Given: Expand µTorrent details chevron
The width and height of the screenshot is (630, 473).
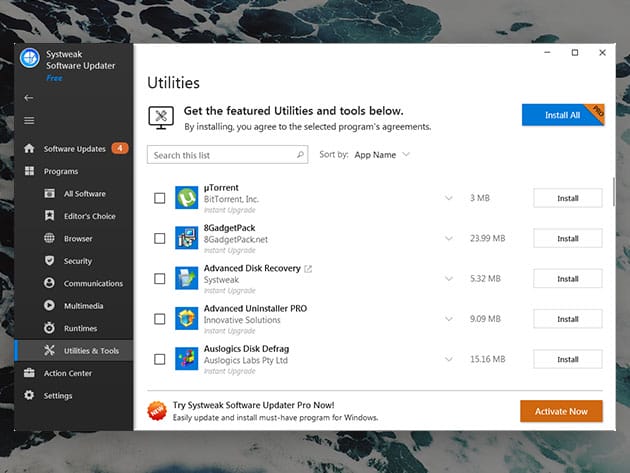Looking at the screenshot, I should click(x=449, y=198).
